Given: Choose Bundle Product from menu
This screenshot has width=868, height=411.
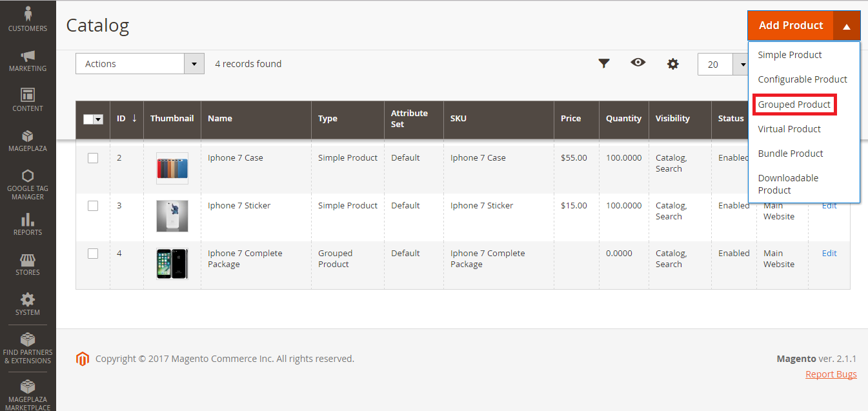Looking at the screenshot, I should coord(791,154).
